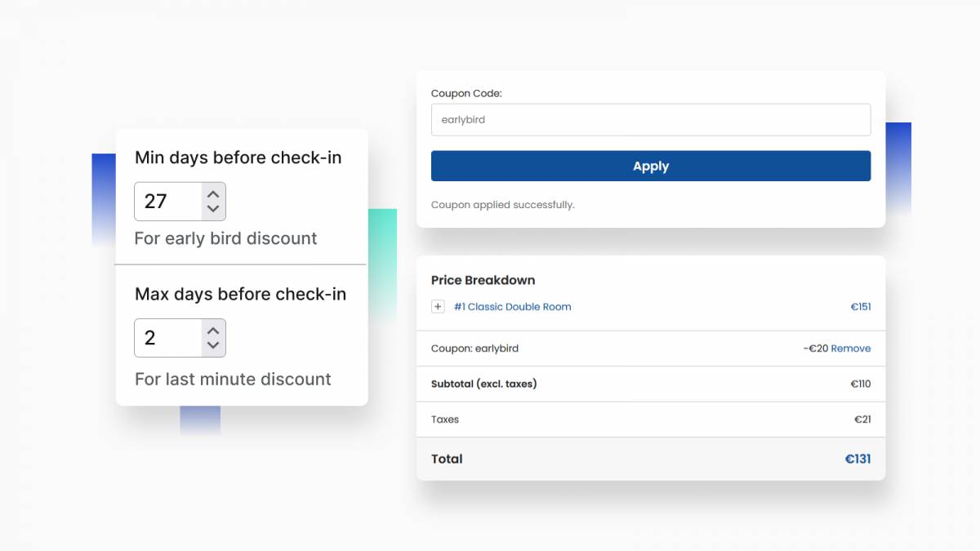The image size is (980, 551).
Task: Increment Min days before check-in value
Action: point(212,193)
